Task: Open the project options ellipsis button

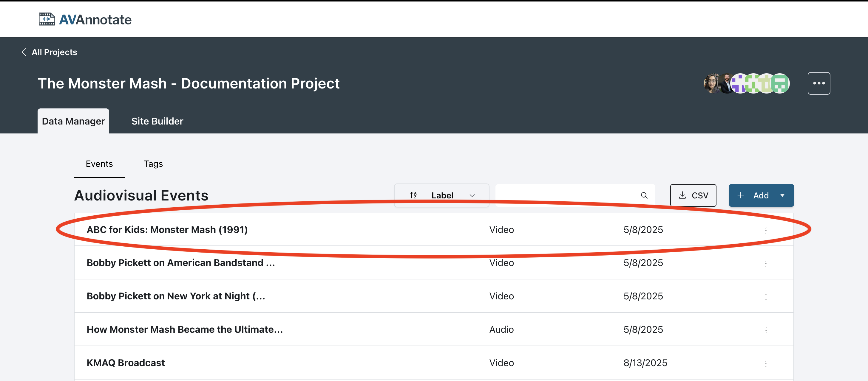Action: pyautogui.click(x=818, y=83)
